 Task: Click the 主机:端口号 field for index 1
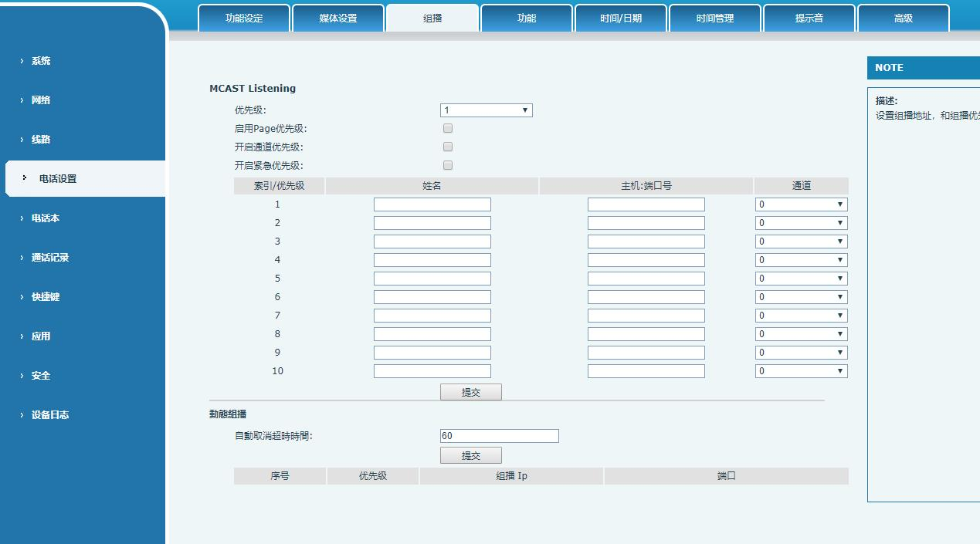pyautogui.click(x=646, y=204)
